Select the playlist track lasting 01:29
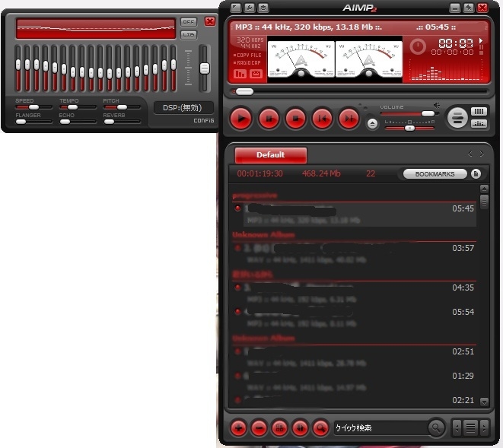Image resolution: width=503 pixels, height=448 pixels. [x=355, y=382]
